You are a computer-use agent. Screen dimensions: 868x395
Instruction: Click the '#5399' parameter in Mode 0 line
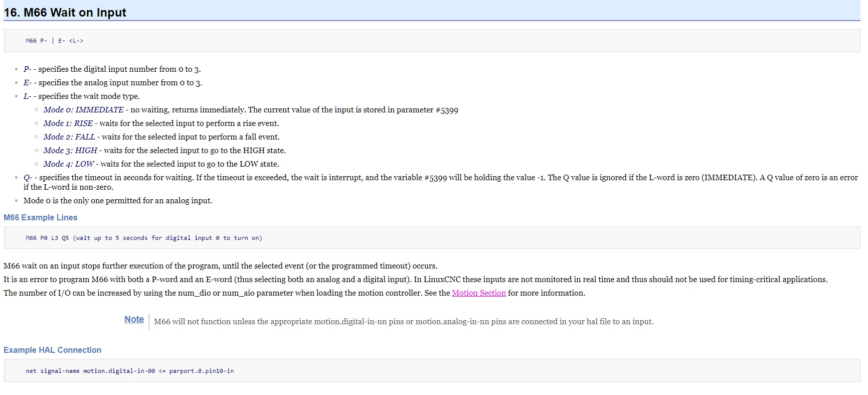coord(447,110)
